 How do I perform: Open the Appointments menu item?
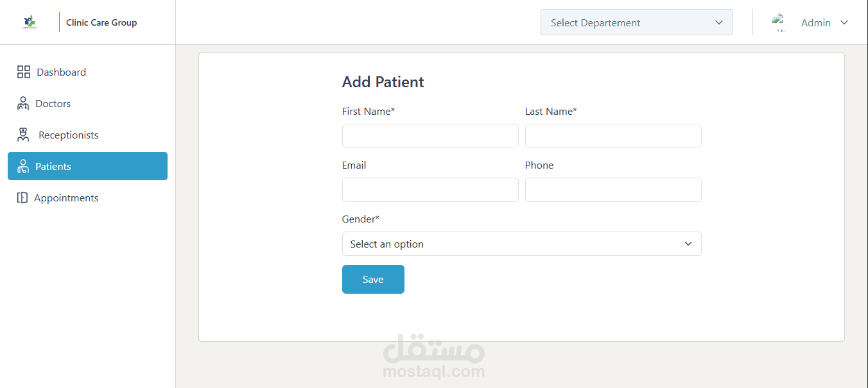[66, 198]
